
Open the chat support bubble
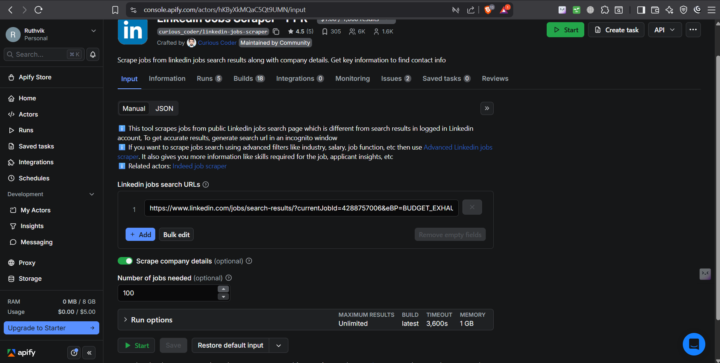coord(694,344)
